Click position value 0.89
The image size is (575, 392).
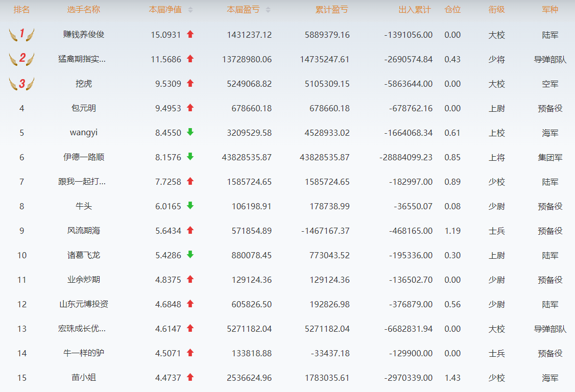(x=452, y=182)
